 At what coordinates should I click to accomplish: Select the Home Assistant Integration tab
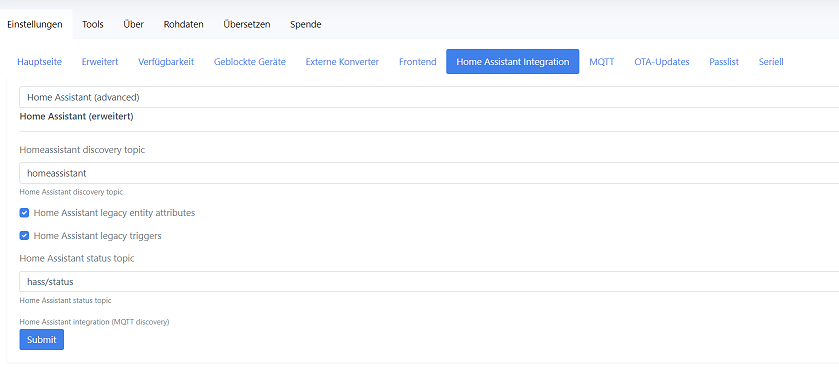click(513, 62)
